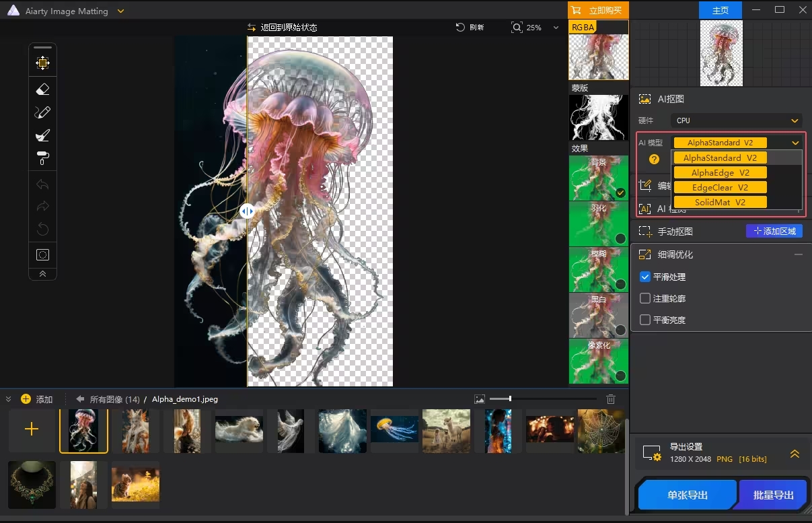Select the necklace image thumbnail
This screenshot has height=523, width=812.
tap(32, 483)
